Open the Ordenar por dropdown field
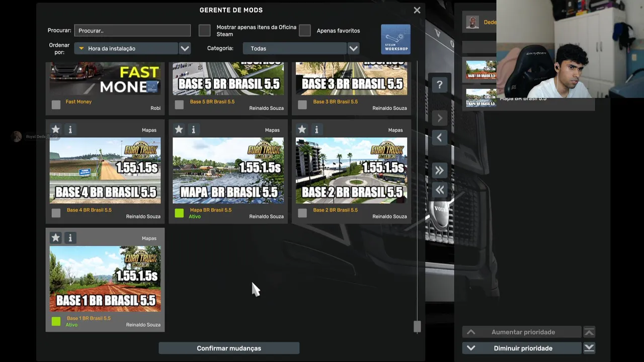644x362 pixels. point(126,48)
